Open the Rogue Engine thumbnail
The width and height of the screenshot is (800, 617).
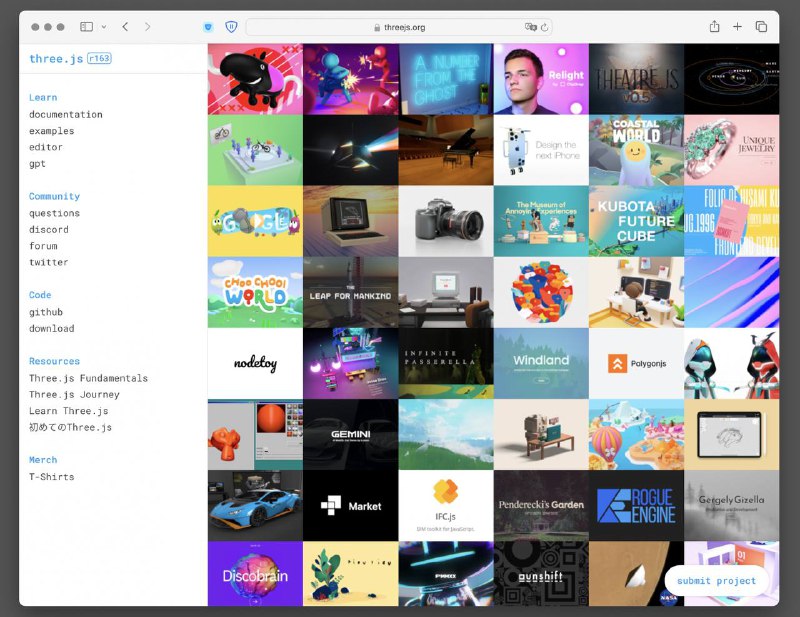point(636,506)
